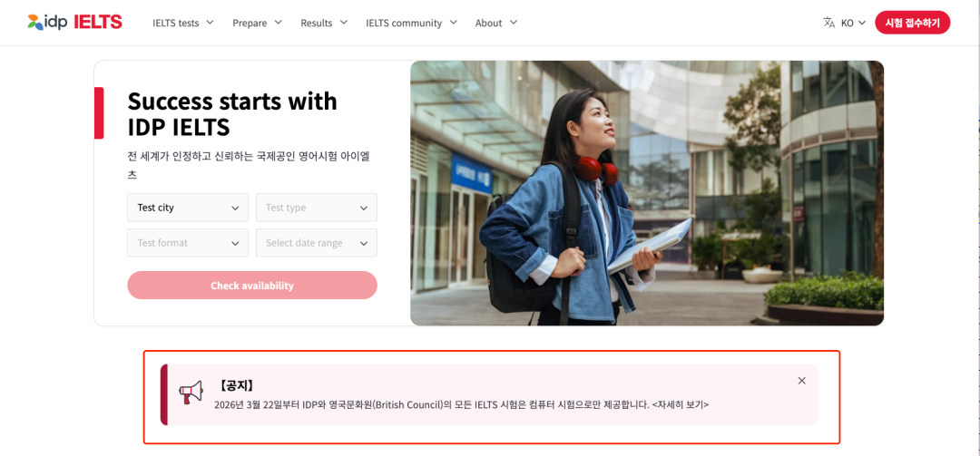The image size is (980, 456).
Task: Click the chevron beside Prepare
Action: pos(279,22)
